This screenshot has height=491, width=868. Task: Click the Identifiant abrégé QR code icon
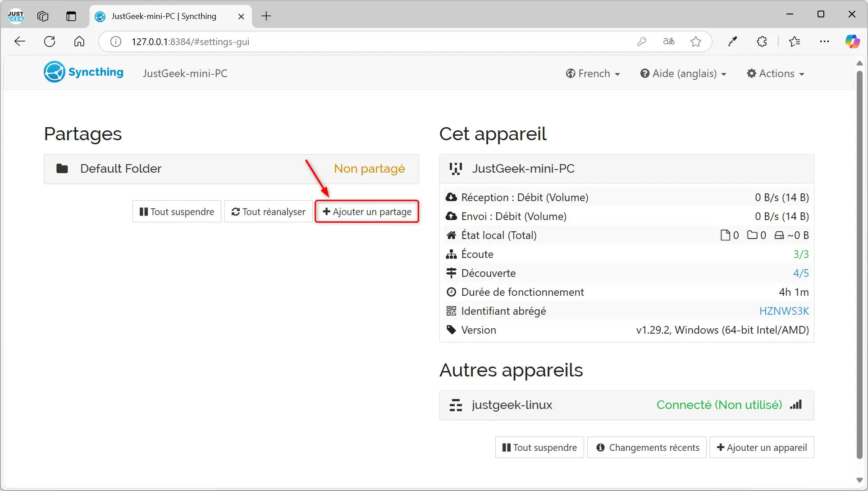451,311
